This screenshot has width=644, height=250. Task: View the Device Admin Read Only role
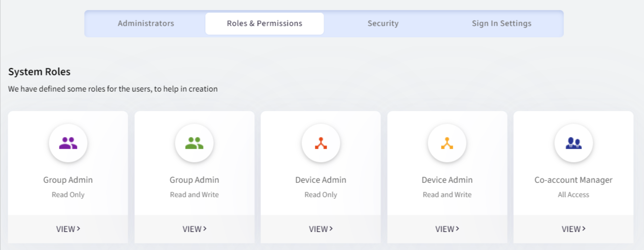point(321,229)
